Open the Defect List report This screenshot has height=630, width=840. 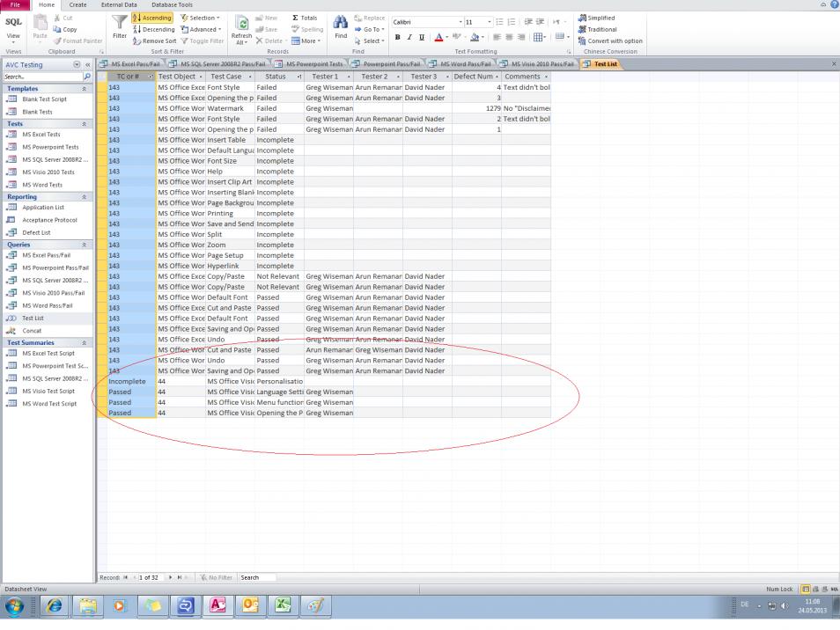tap(36, 233)
